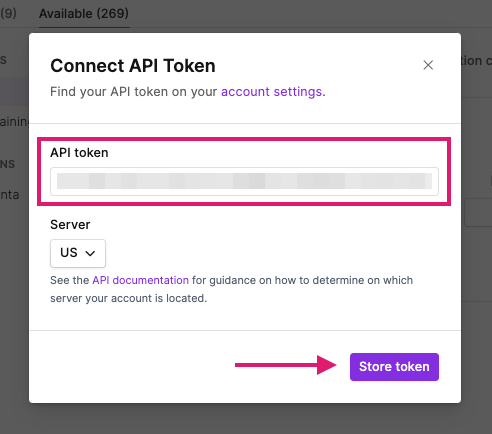
Task: Select the partially visible (9) tab
Action: point(8,13)
